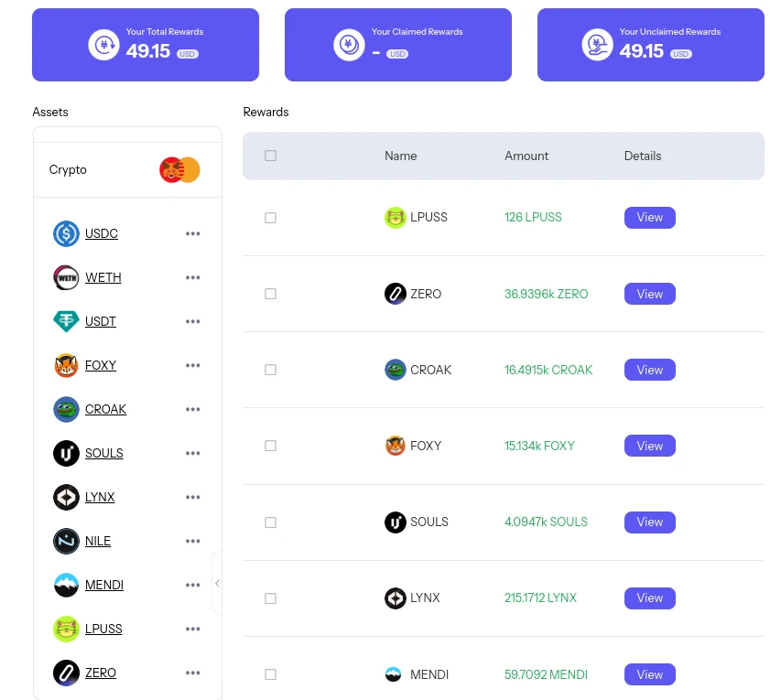The height and width of the screenshot is (700, 770).
Task: Click the Claimed Rewards card
Action: [x=398, y=45]
